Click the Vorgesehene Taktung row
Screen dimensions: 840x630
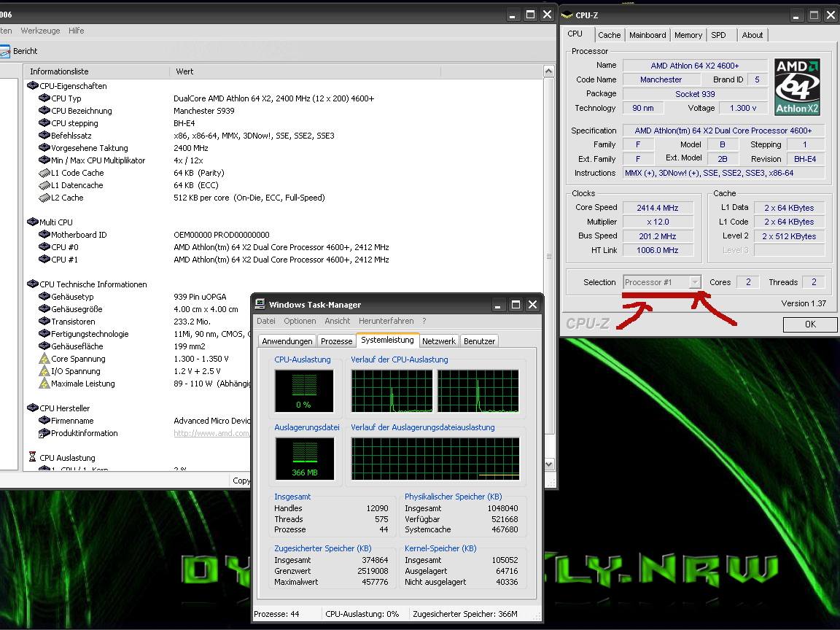tap(289, 148)
